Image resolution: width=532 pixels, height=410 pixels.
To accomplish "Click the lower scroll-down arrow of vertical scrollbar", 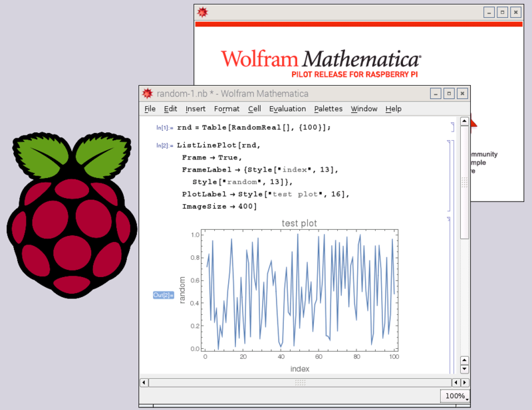I will [464, 369].
